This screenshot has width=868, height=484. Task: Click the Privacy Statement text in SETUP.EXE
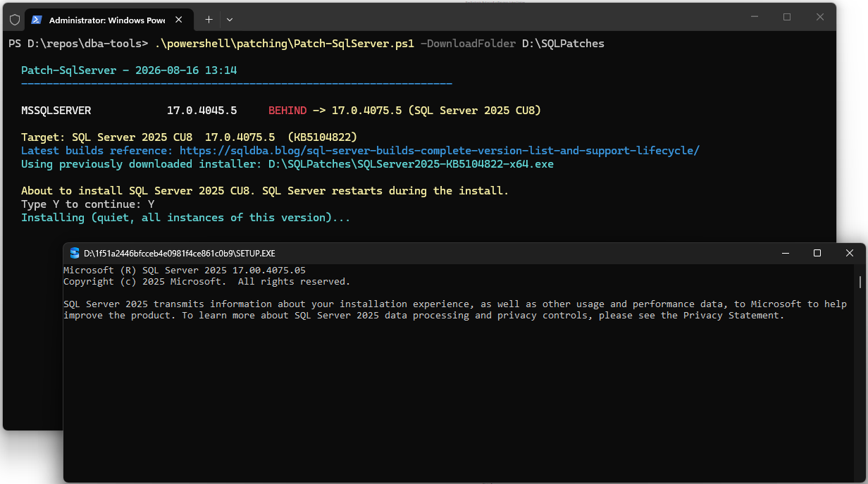point(732,316)
